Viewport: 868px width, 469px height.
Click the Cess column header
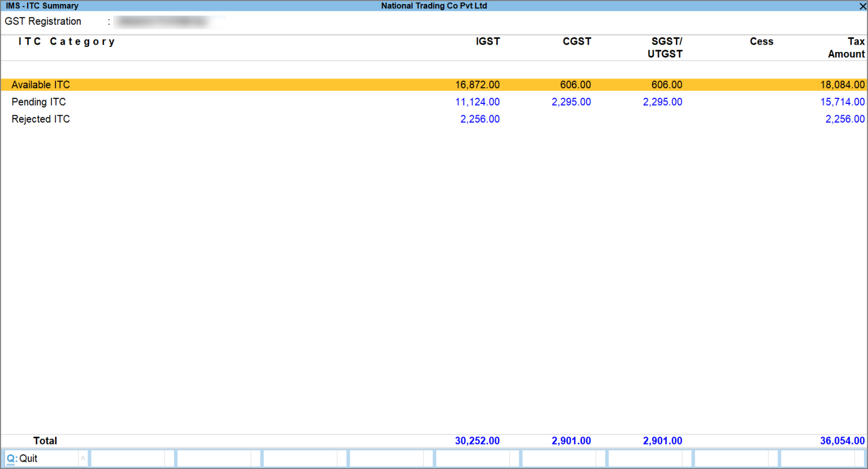(x=761, y=41)
